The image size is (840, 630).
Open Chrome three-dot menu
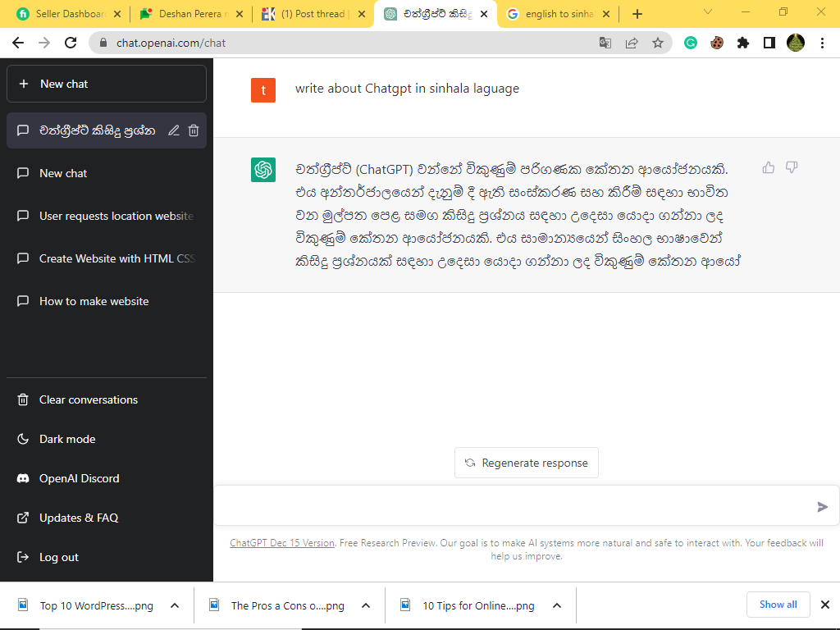coord(822,43)
